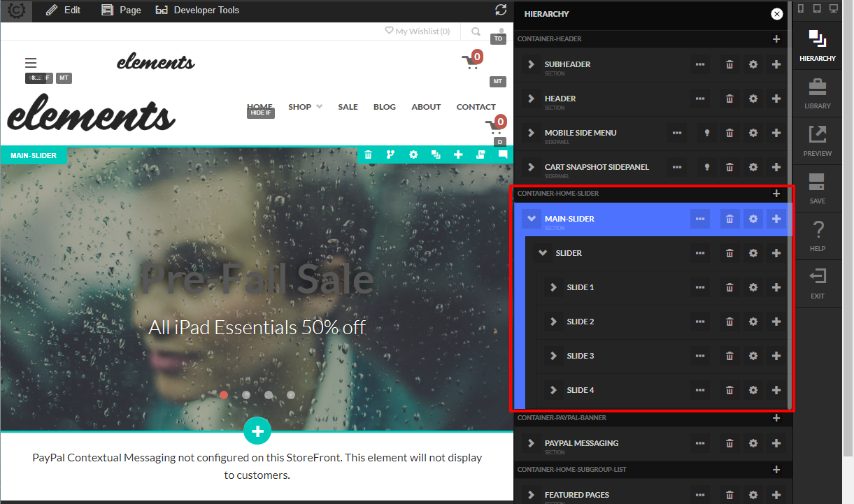Click refresh icon in top toolbar
The image size is (854, 504).
tap(501, 10)
